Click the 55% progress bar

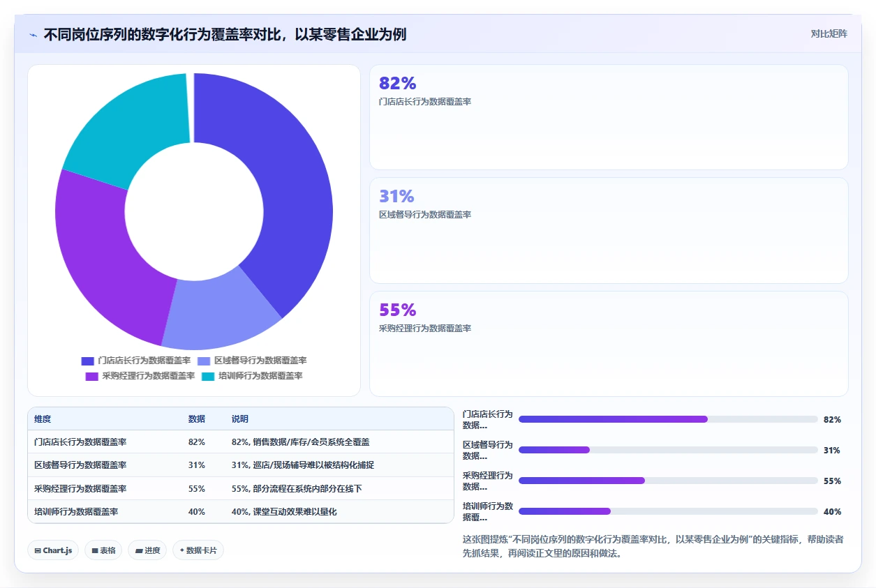click(668, 481)
